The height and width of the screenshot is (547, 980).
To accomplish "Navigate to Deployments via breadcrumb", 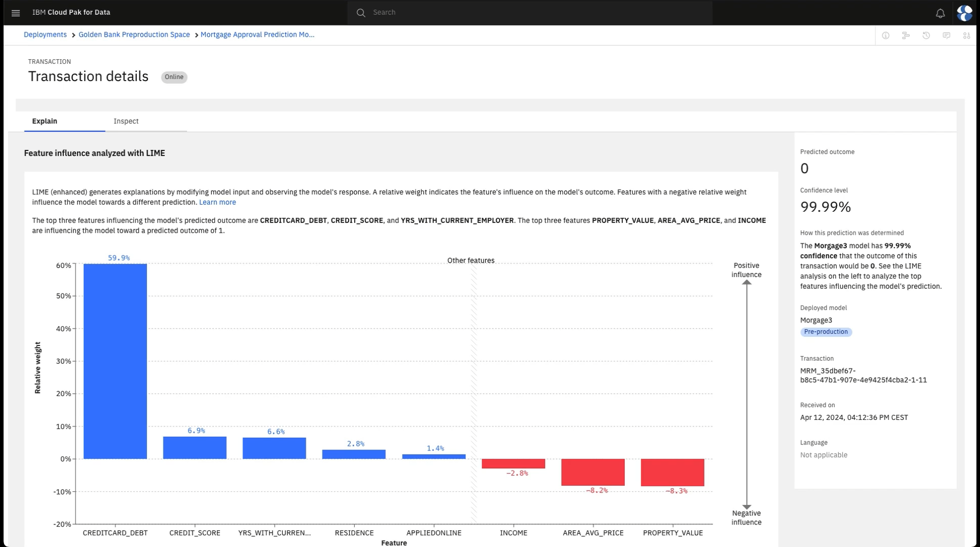I will coord(45,34).
